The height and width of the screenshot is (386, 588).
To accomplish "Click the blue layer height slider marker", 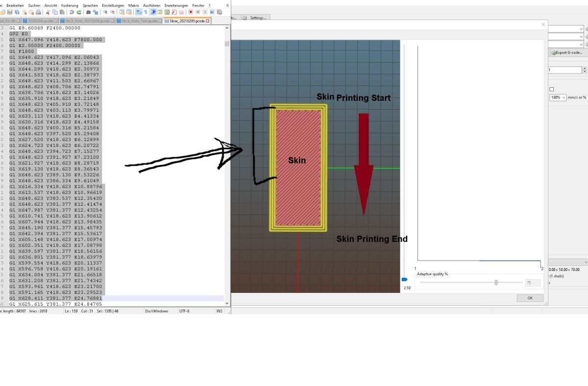I will point(405,280).
